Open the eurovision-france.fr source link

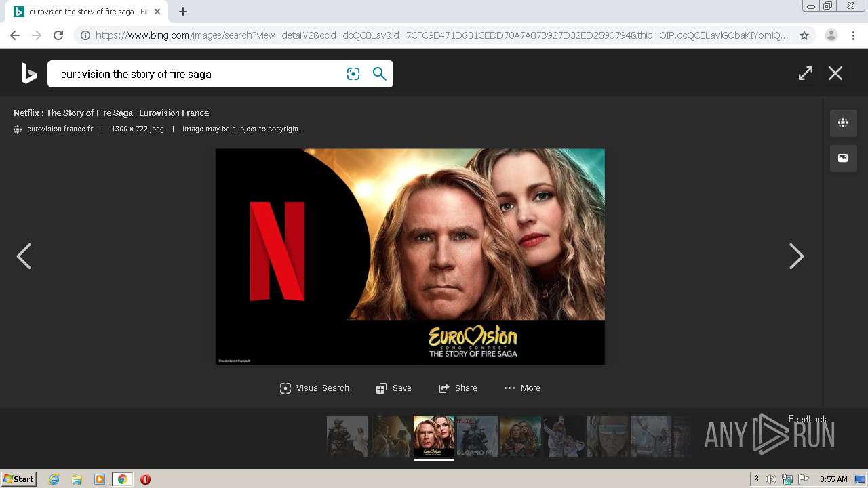click(x=60, y=129)
